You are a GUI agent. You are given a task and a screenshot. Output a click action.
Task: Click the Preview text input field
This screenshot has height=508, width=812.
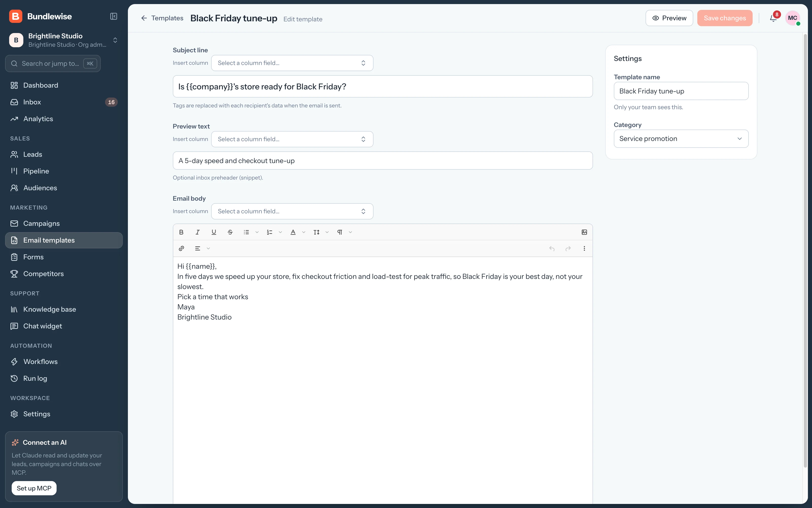pyautogui.click(x=382, y=161)
